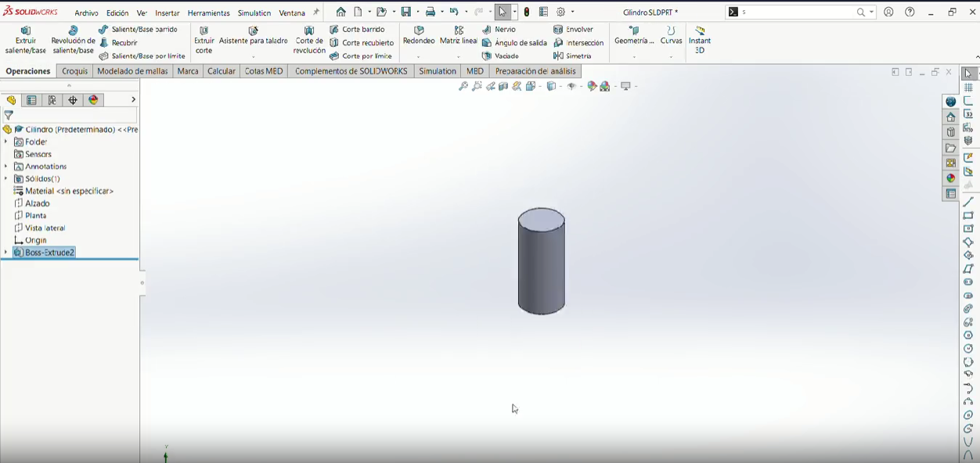Image resolution: width=980 pixels, height=463 pixels.
Task: Choose Saliente/Base barrido command
Action: click(x=138, y=30)
